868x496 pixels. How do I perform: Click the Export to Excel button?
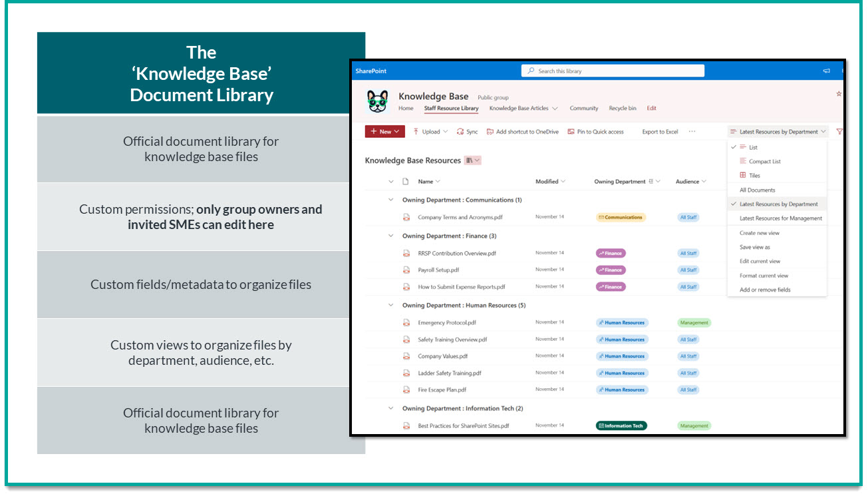(659, 131)
